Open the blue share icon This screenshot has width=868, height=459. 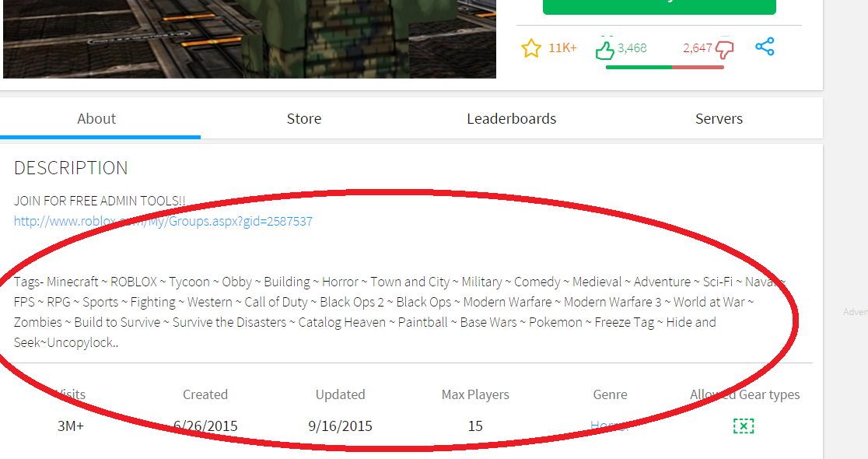click(765, 47)
